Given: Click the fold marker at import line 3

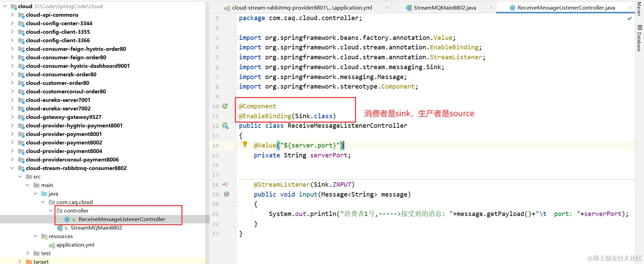Looking at the screenshot, I should pyautogui.click(x=236, y=38).
